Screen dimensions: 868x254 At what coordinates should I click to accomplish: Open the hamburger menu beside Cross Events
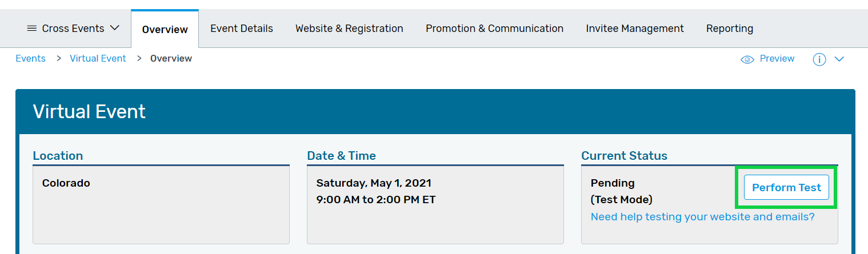(32, 29)
